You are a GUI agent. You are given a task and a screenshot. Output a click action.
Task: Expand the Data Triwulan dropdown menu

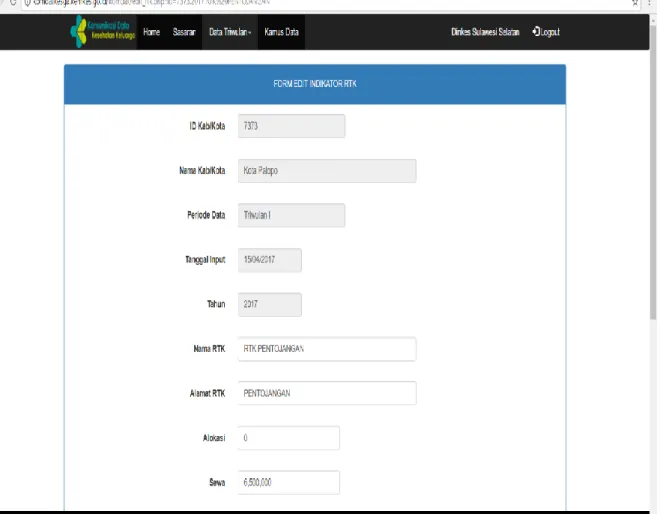[230, 32]
